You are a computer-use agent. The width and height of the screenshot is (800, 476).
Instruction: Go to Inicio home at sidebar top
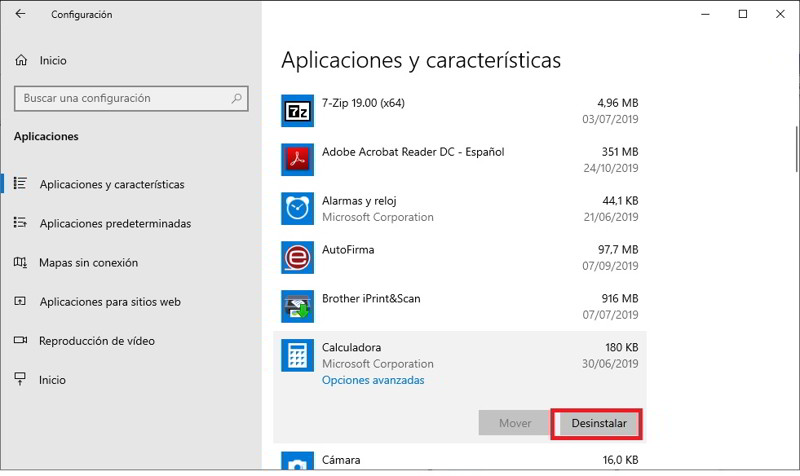[52, 61]
